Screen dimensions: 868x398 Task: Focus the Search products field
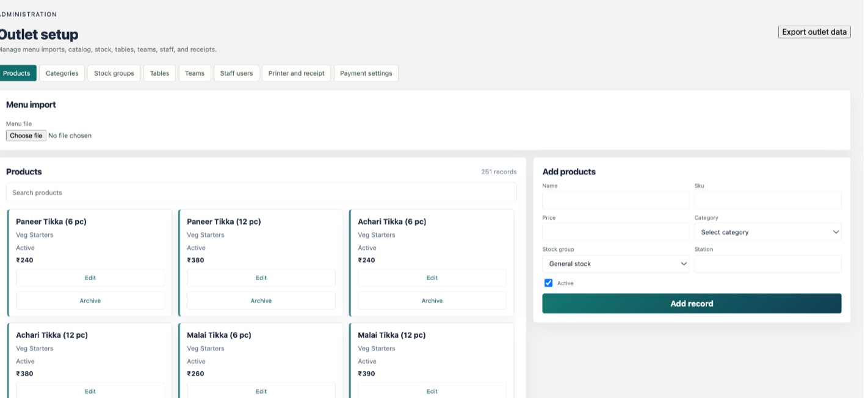pyautogui.click(x=261, y=192)
